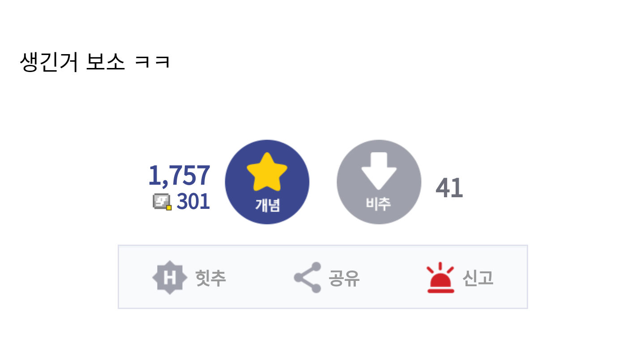
Task: Report the post via 신고 label
Action: pyautogui.click(x=478, y=278)
